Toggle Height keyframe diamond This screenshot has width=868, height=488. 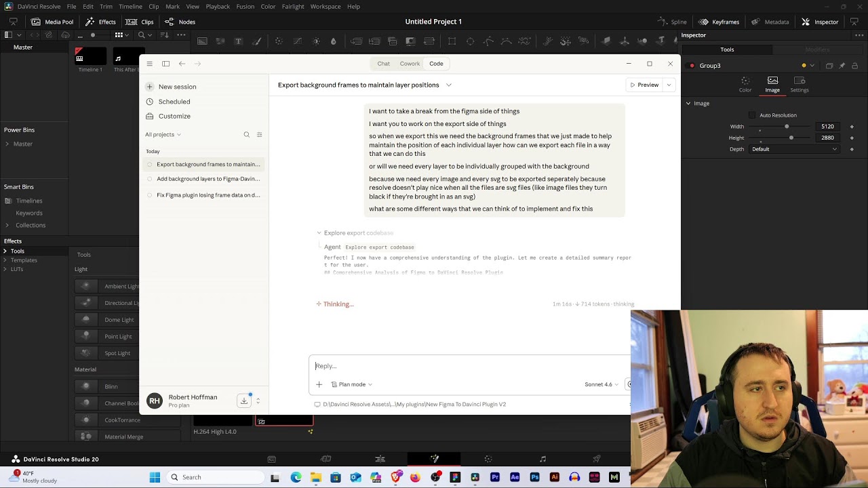(852, 138)
